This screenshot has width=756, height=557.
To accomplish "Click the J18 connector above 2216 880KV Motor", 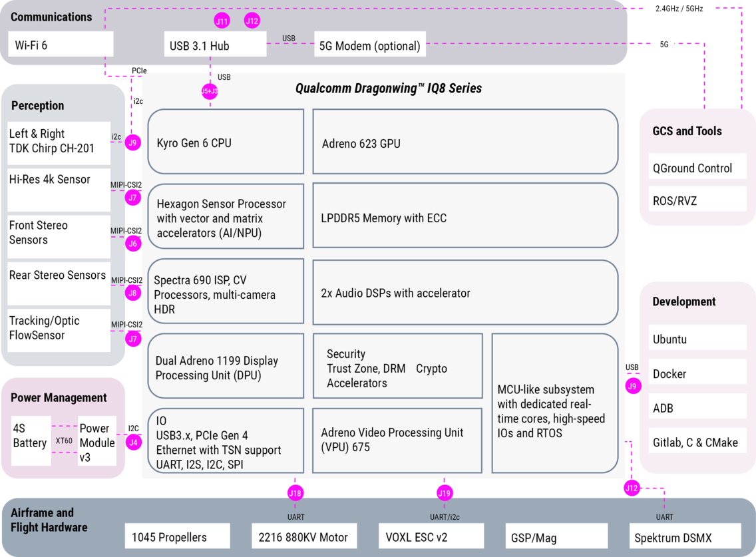I will 295,493.
